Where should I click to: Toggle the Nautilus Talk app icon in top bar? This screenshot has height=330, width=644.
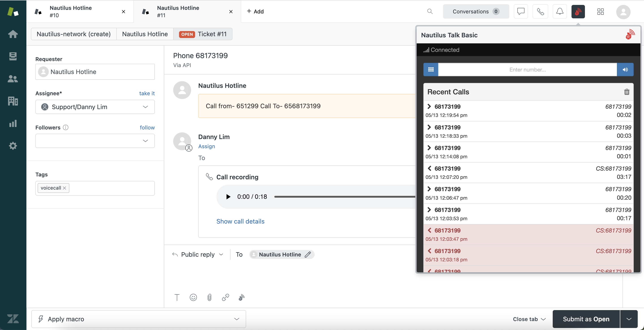click(x=578, y=11)
